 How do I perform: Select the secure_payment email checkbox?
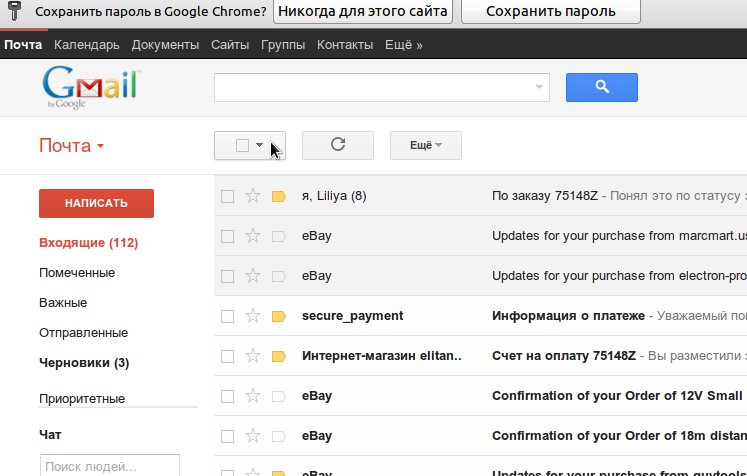pos(227,316)
